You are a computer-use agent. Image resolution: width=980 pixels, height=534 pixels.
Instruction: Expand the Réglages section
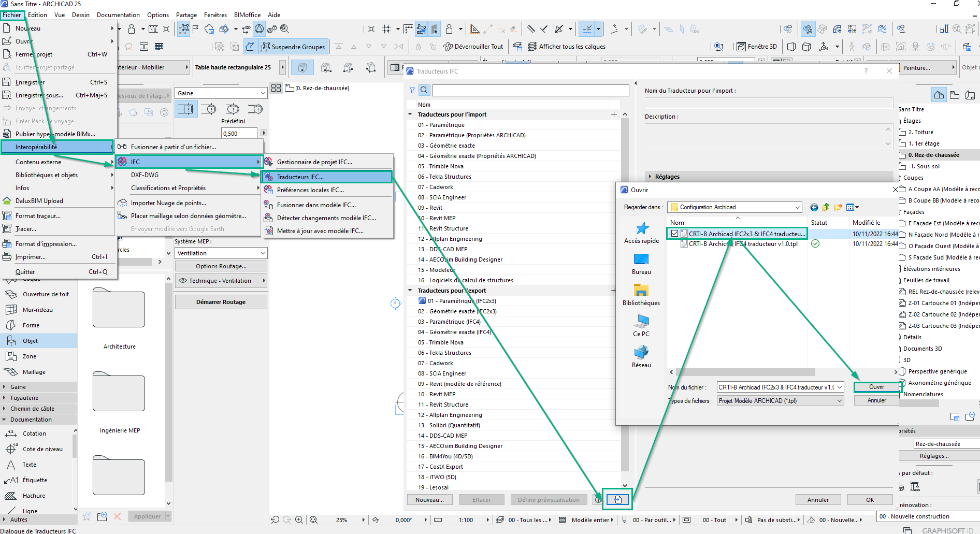click(650, 177)
